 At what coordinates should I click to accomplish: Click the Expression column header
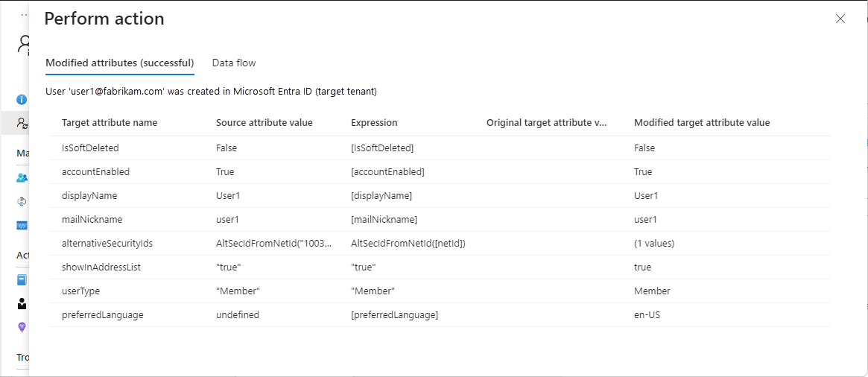tap(374, 122)
